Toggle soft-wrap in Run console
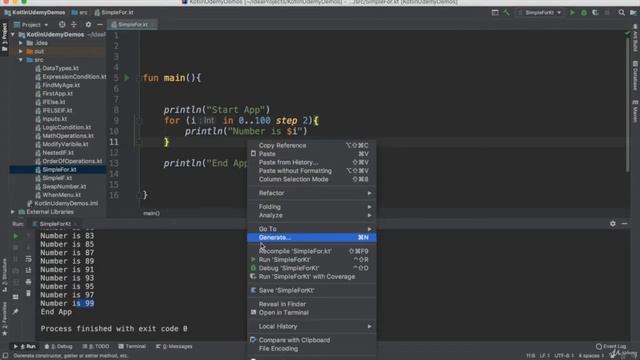Screen dimensions: 640x360 point(28,259)
